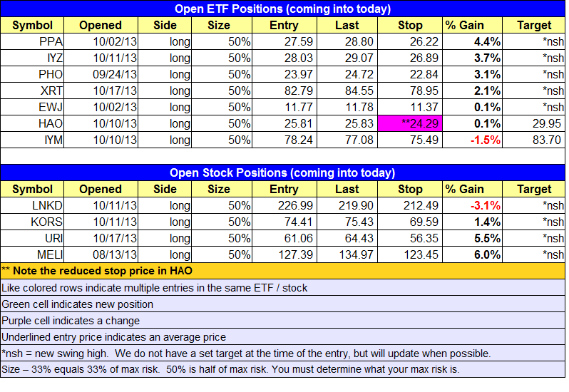Select the ETF table Symbol header

[x=32, y=25]
